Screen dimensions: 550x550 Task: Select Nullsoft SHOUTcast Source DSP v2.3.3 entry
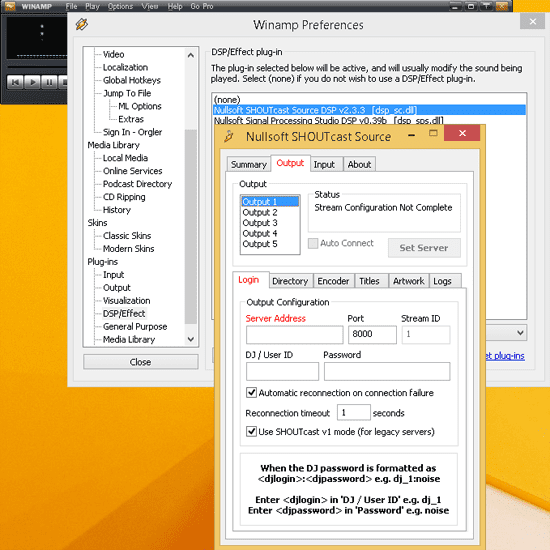pyautogui.click(x=369, y=110)
